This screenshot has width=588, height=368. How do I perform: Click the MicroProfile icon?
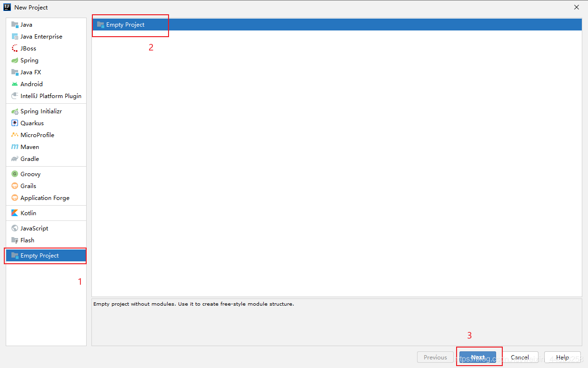15,135
